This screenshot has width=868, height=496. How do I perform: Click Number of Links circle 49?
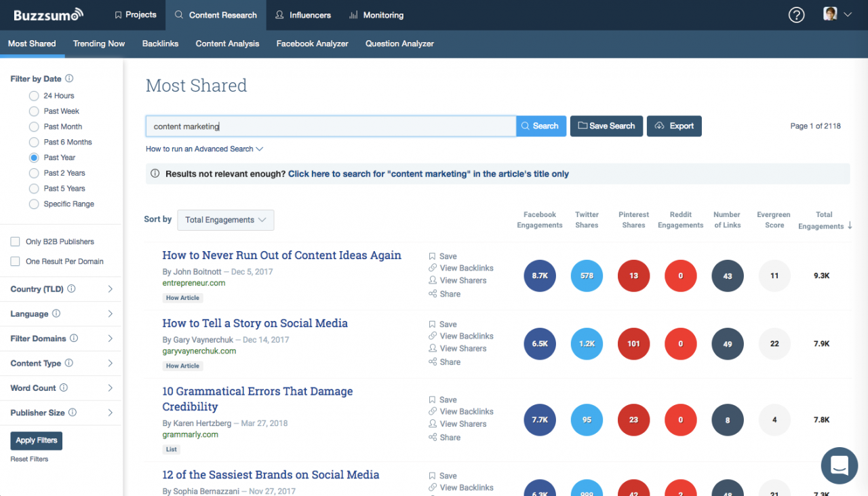pos(728,344)
